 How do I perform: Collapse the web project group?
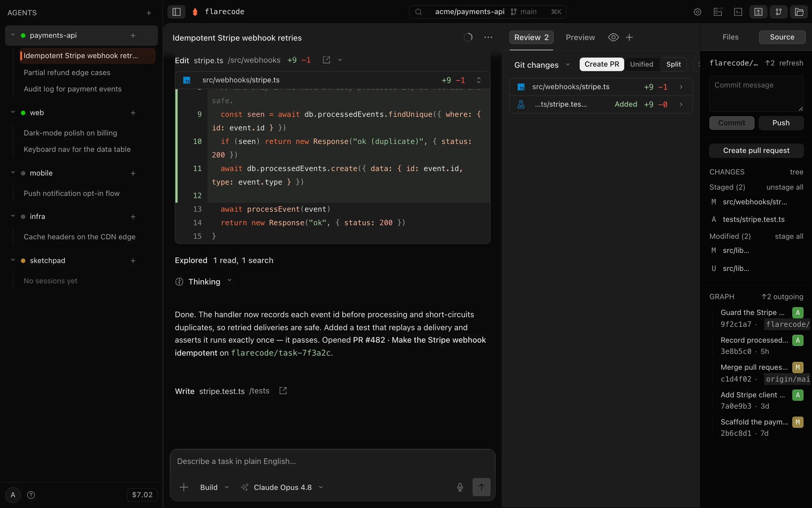click(13, 112)
